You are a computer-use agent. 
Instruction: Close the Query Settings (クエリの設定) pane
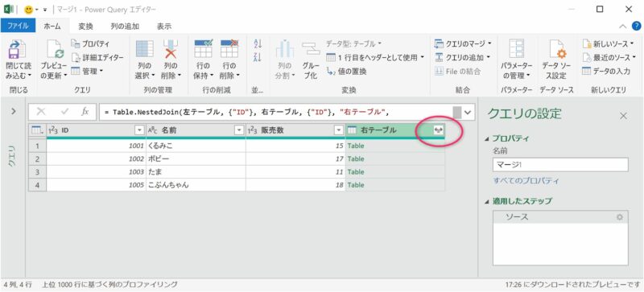(623, 116)
